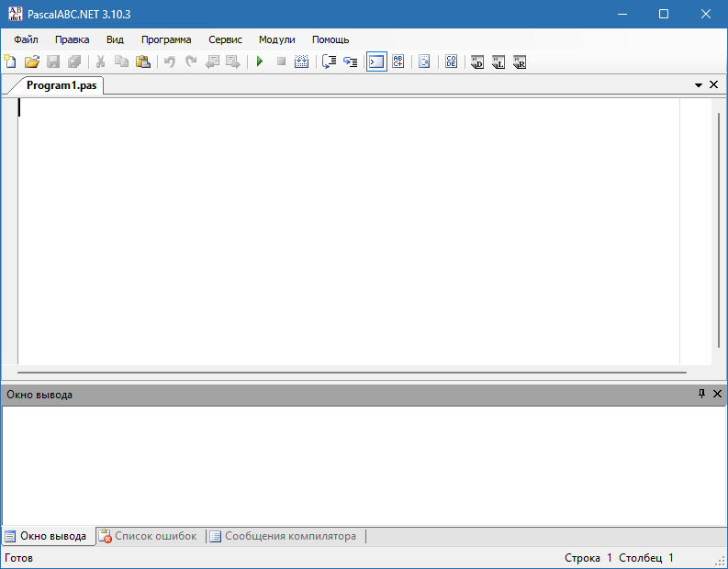The image size is (728, 569).
Task: Close the Окно вывода panel
Action: (x=717, y=394)
